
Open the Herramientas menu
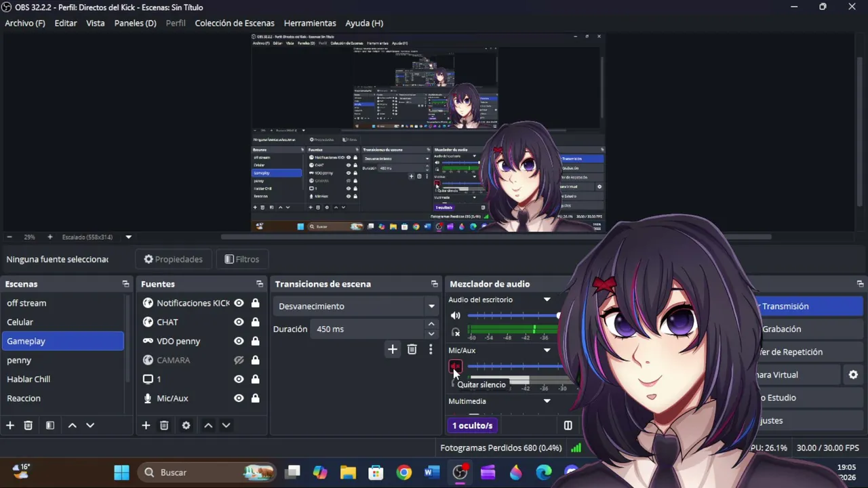coord(310,23)
